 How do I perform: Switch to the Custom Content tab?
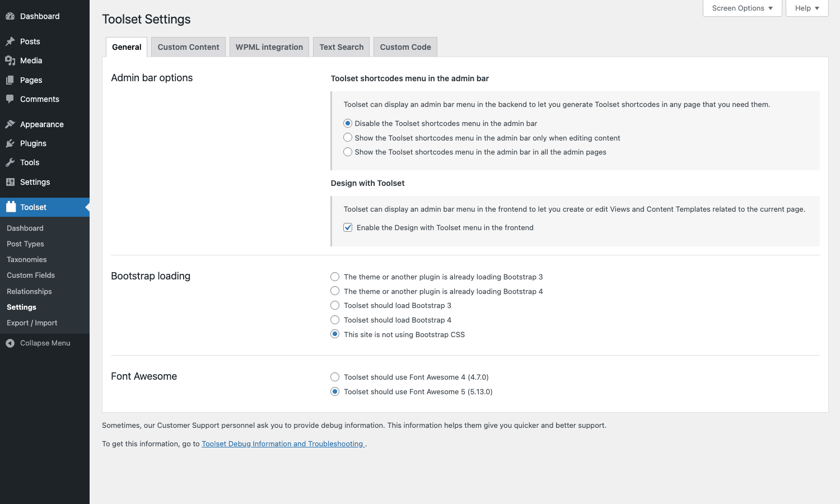[188, 47]
